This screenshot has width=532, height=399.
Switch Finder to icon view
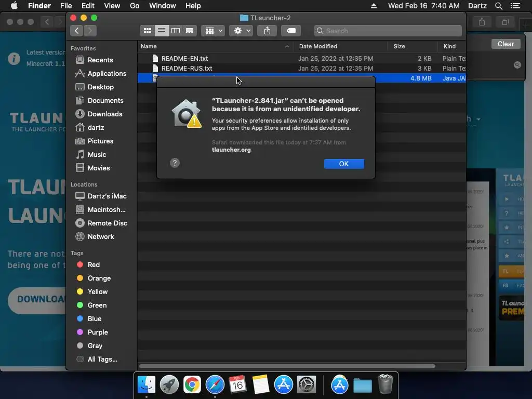[147, 31]
